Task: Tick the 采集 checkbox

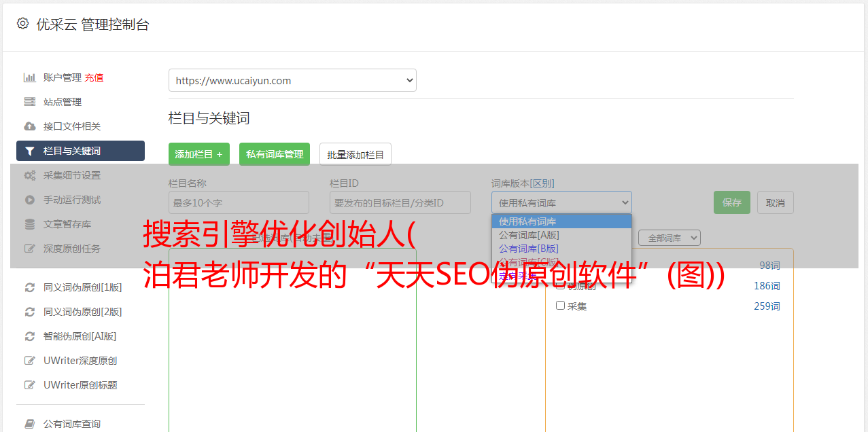Action: [561, 306]
